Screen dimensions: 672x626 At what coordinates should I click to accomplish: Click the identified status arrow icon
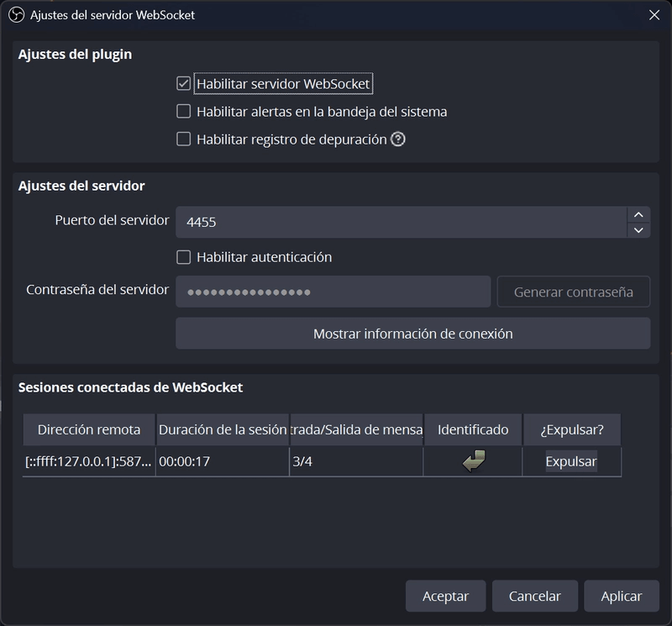click(x=474, y=461)
